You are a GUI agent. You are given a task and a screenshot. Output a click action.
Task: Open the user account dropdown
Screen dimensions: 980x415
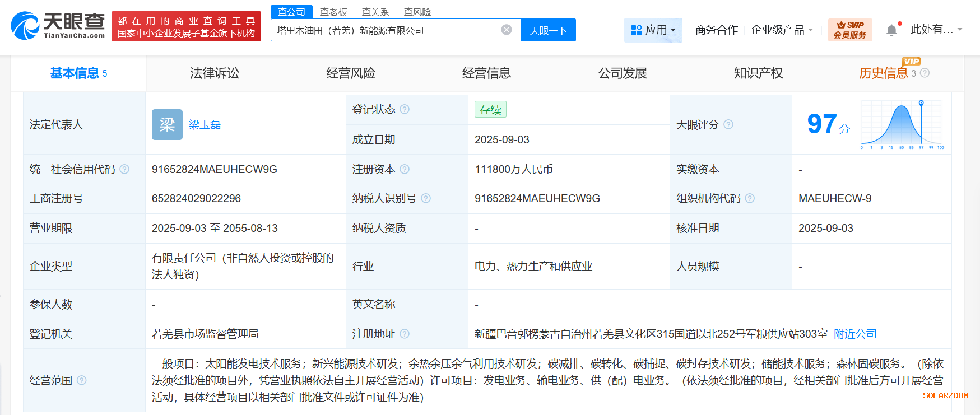936,30
